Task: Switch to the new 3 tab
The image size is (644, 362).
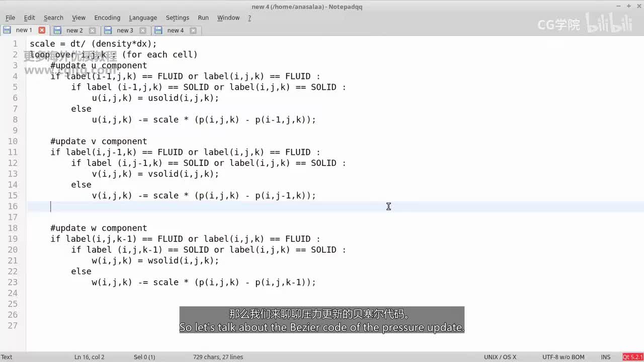Action: pos(125,30)
